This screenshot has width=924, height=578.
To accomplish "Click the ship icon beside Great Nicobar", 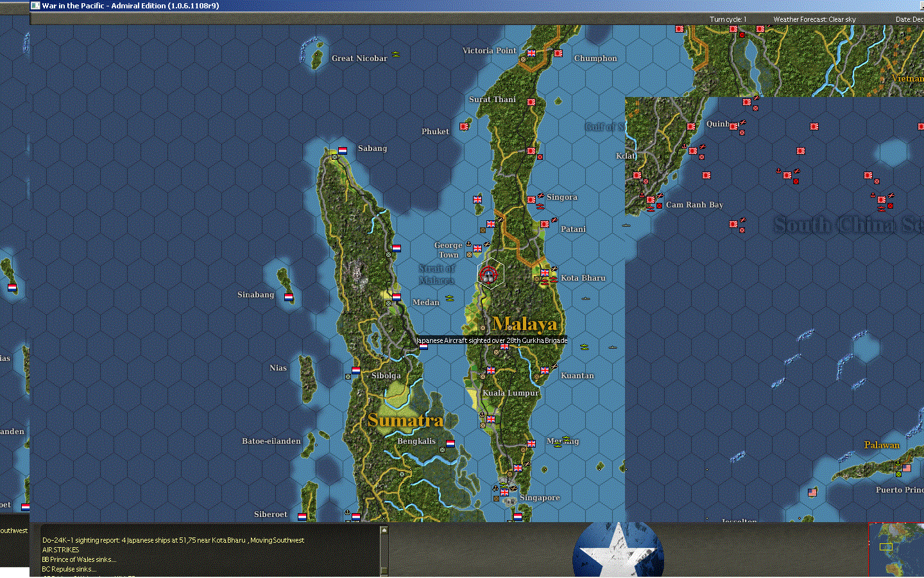I will 396,55.
